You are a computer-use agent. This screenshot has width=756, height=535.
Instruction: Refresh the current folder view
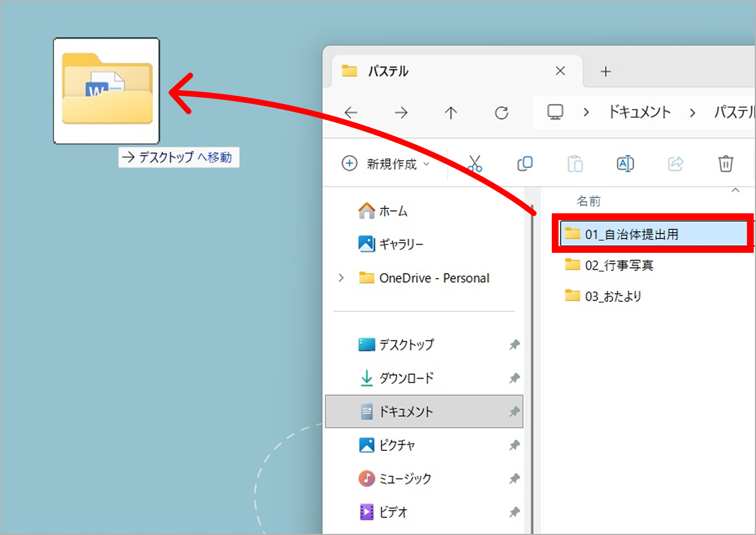[501, 113]
